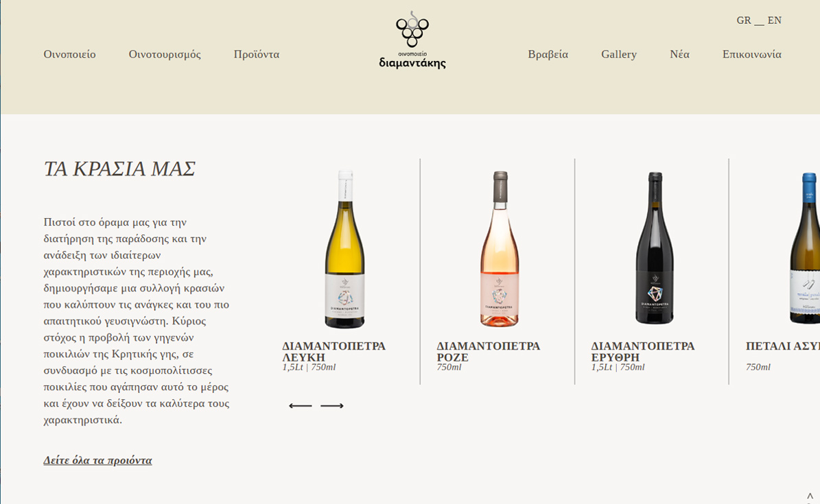The image size is (820, 504).
Task: Open the Προϊόντα menu
Action: (x=256, y=54)
